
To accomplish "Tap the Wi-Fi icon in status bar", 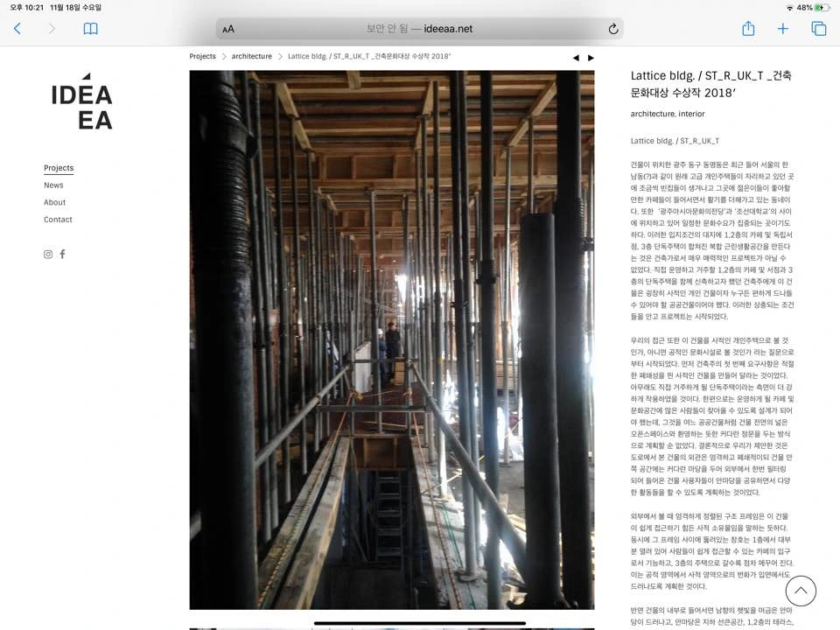I will 789,8.
